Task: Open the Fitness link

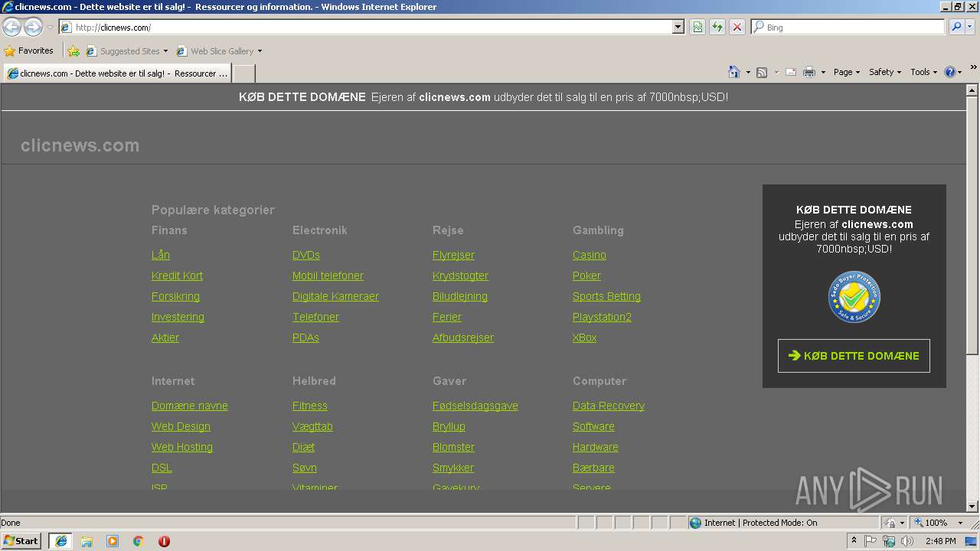Action: (309, 406)
